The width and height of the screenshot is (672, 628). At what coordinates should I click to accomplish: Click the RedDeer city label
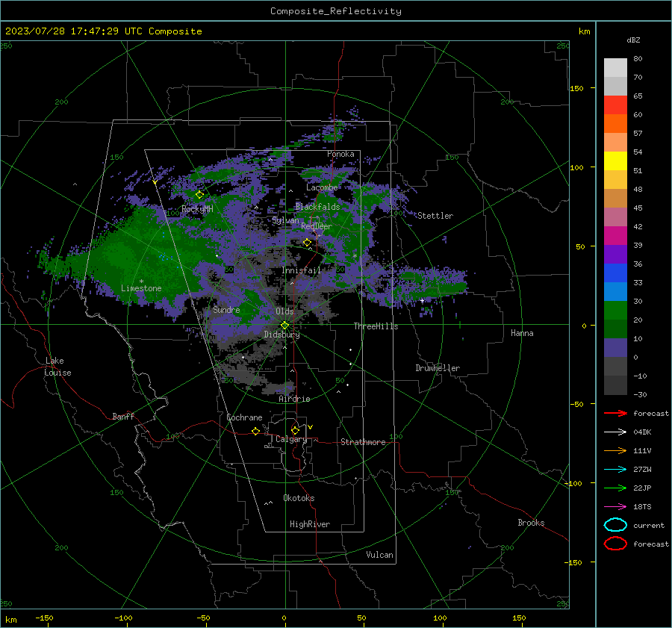(317, 226)
